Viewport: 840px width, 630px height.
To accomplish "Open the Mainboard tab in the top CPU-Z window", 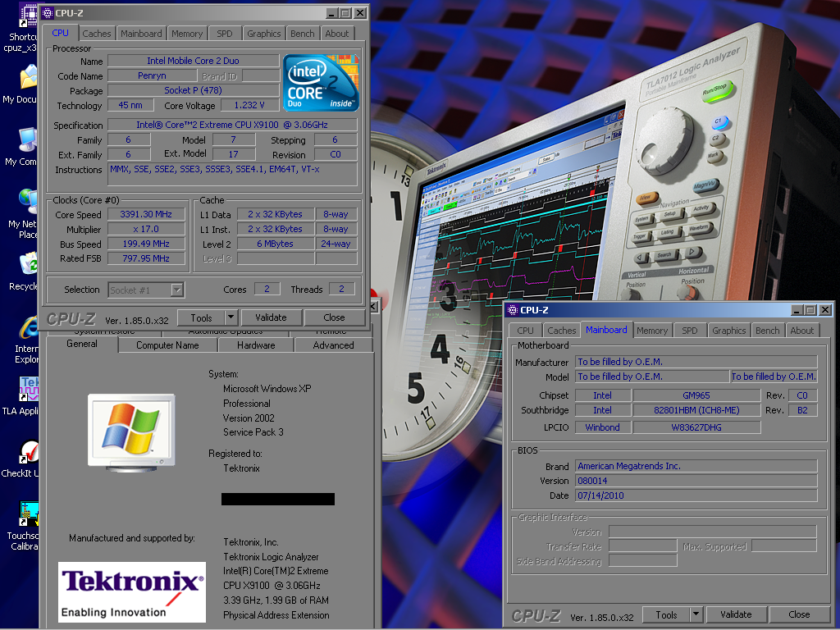I will [141, 34].
